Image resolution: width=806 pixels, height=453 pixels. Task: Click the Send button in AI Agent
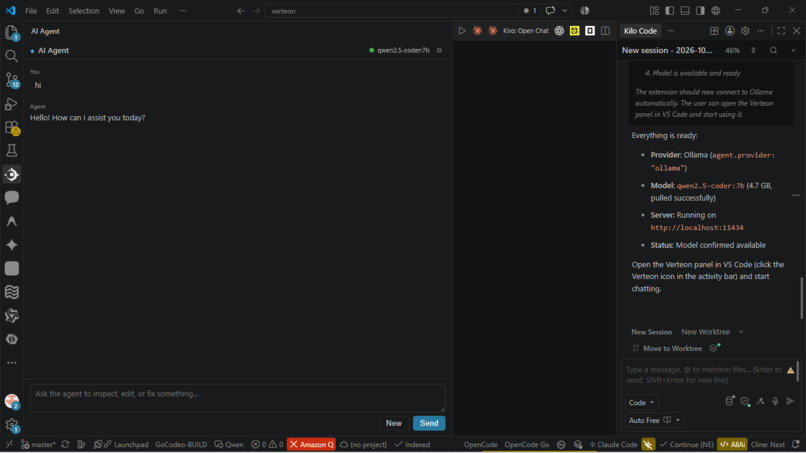pyautogui.click(x=429, y=423)
